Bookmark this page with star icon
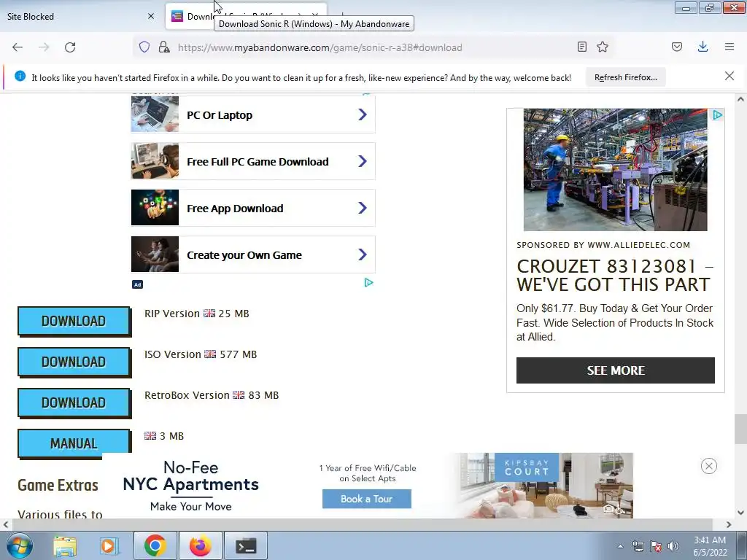Screen dimensions: 747x560 (x=602, y=47)
